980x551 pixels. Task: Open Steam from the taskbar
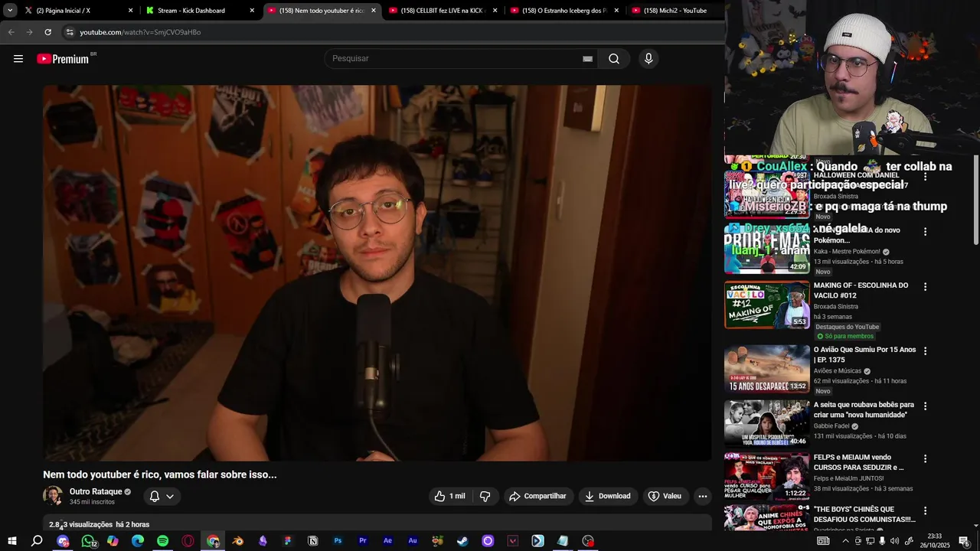[462, 541]
